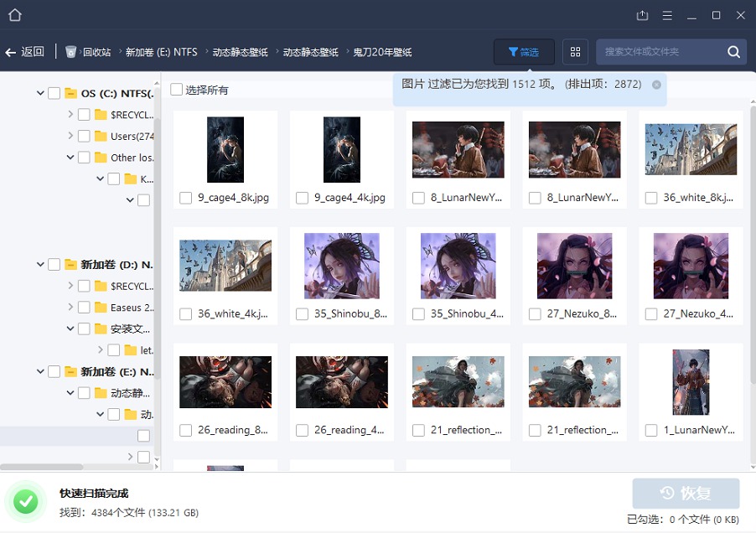Collapse the OS (C:) NTFS drive node
This screenshot has height=533, width=756.
[x=40, y=93]
